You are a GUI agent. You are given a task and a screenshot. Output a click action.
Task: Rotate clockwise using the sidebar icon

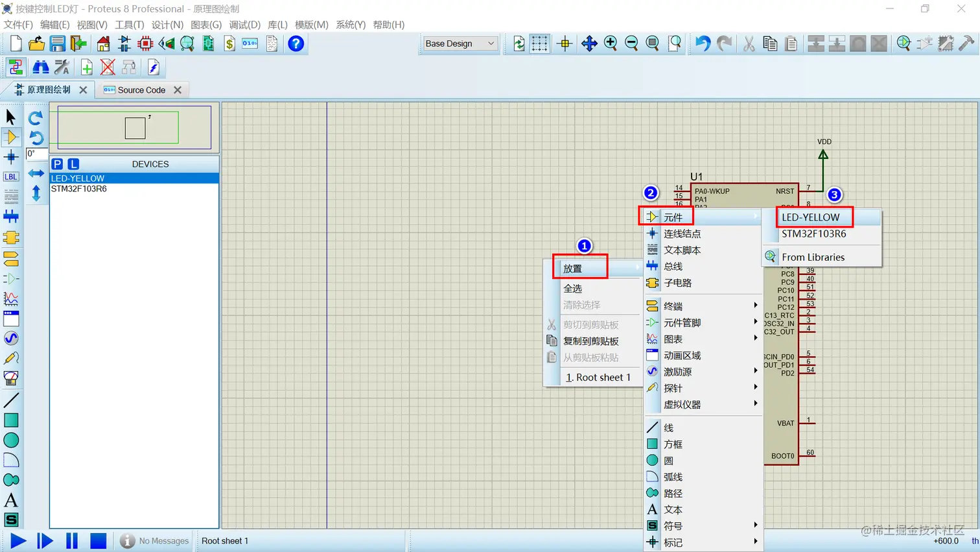tap(36, 117)
